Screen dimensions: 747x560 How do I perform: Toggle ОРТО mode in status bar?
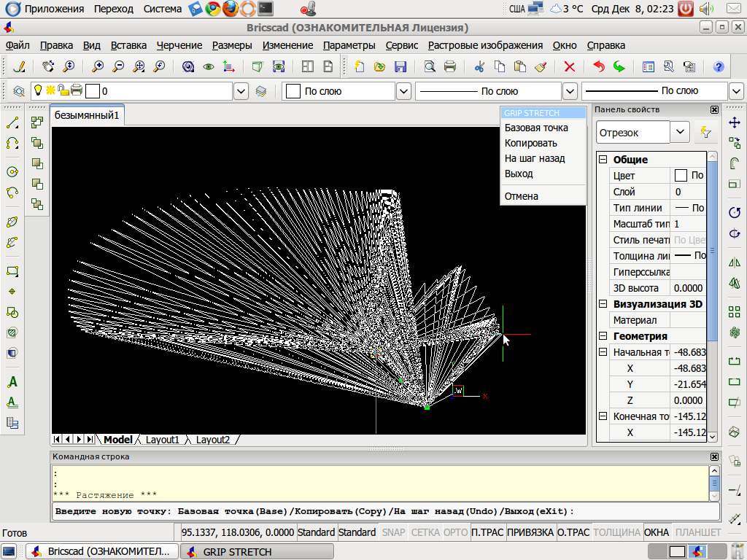[x=456, y=532]
